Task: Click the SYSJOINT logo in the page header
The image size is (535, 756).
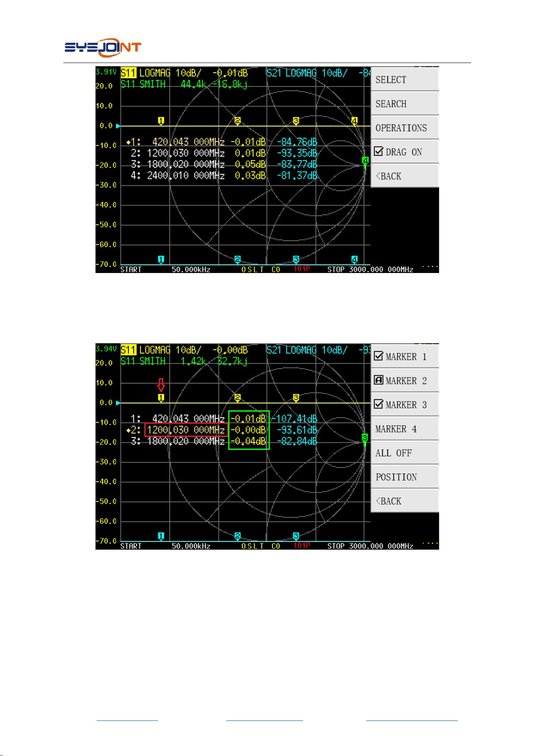Action: 103,48
